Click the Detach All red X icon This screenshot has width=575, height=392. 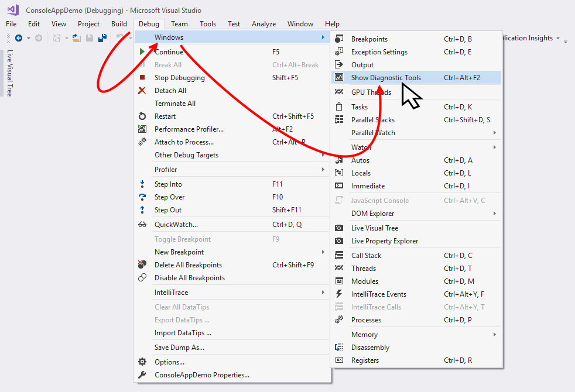coord(142,91)
